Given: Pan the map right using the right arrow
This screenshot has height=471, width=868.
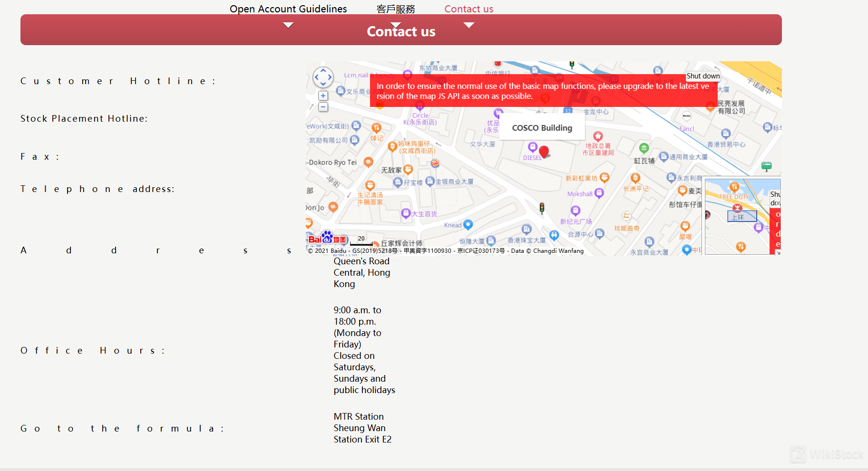Looking at the screenshot, I should pos(330,77).
